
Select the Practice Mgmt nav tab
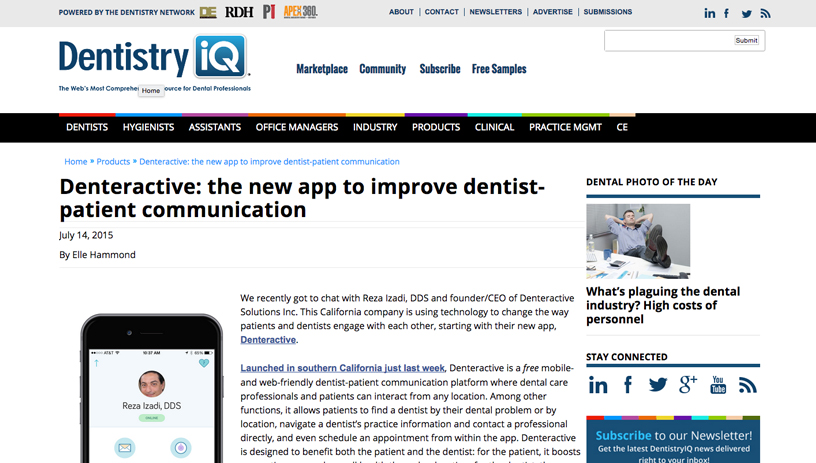[x=565, y=127]
